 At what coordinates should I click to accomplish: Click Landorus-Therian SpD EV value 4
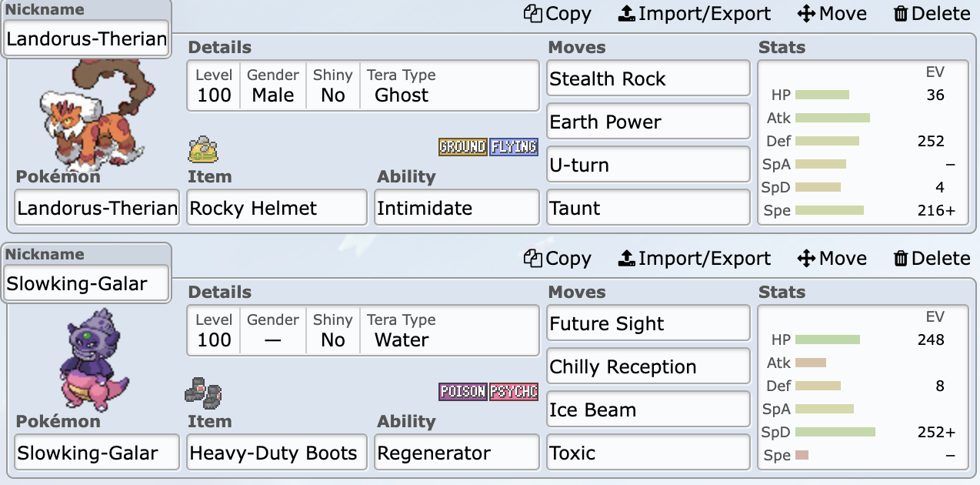pyautogui.click(x=940, y=187)
